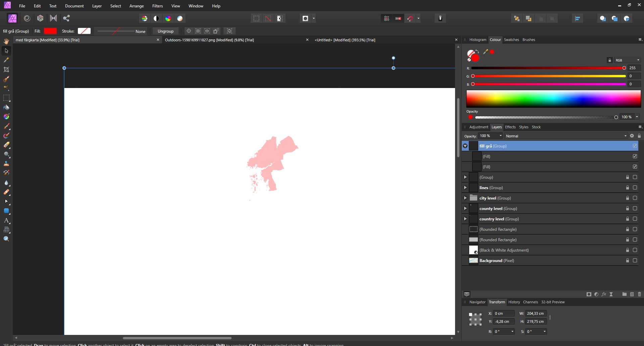Click the Ungroup button
Image resolution: width=644 pixels, height=346 pixels.
coord(165,31)
